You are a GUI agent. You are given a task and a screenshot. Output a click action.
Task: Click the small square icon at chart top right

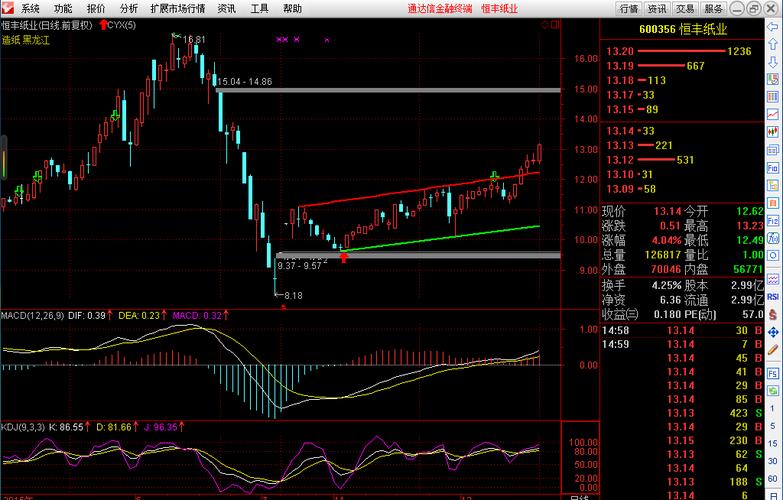point(554,24)
